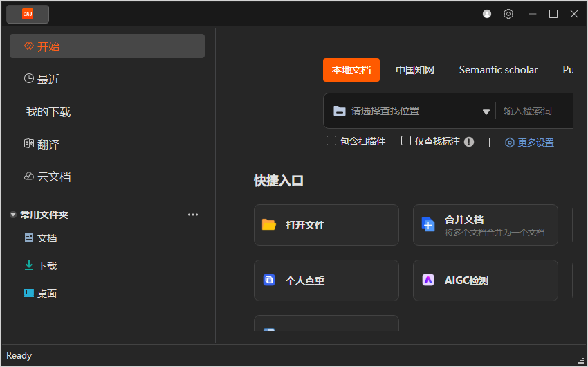Screen dimensions: 588x367
Task: Open the settings gear in title bar
Action: pos(508,14)
